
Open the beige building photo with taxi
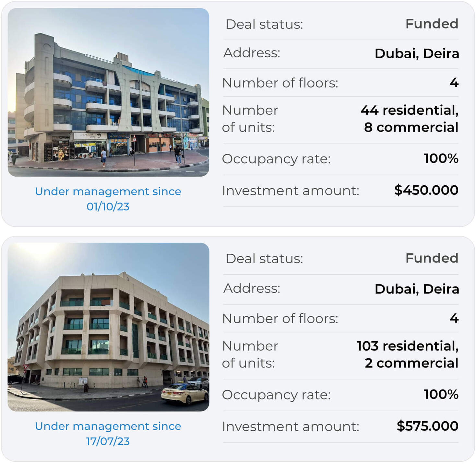108,327
